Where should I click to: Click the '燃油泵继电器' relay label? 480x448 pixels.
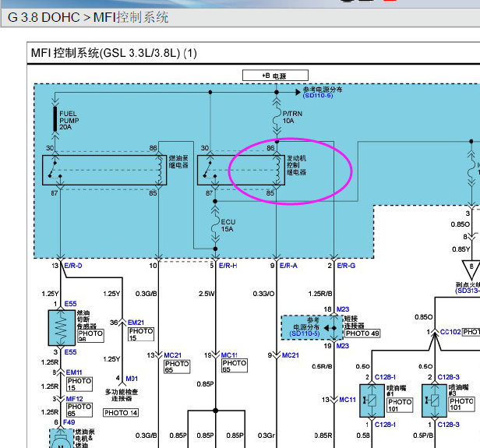click(178, 162)
